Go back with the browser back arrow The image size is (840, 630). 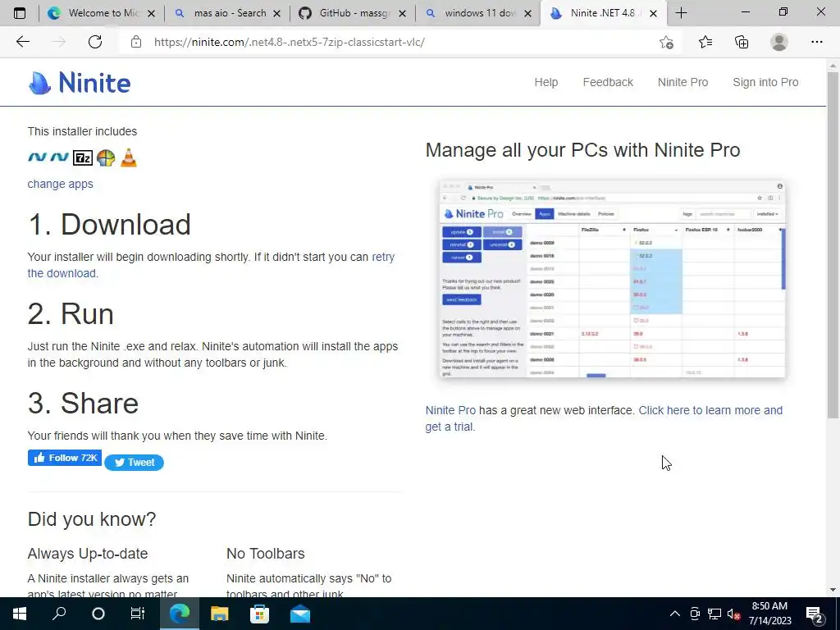click(22, 42)
